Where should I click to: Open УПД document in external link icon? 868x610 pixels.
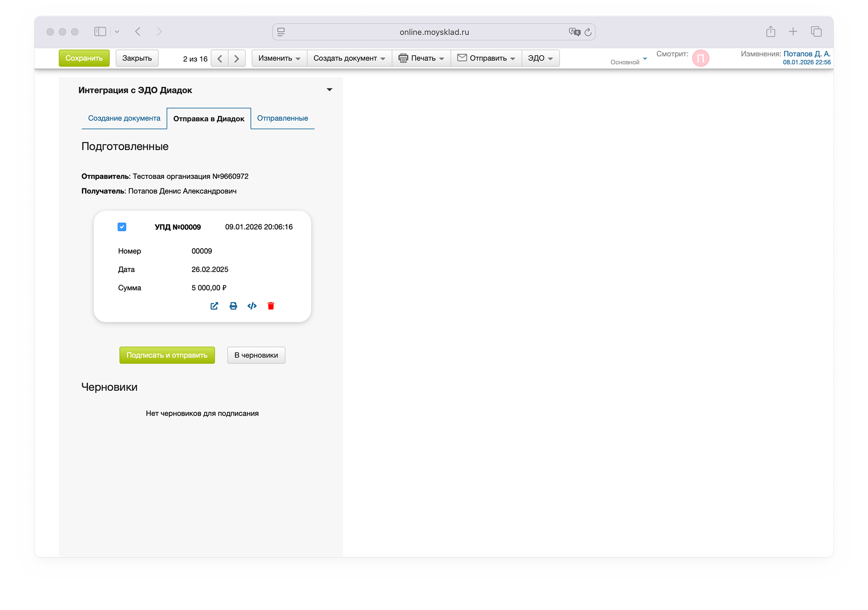pos(214,306)
